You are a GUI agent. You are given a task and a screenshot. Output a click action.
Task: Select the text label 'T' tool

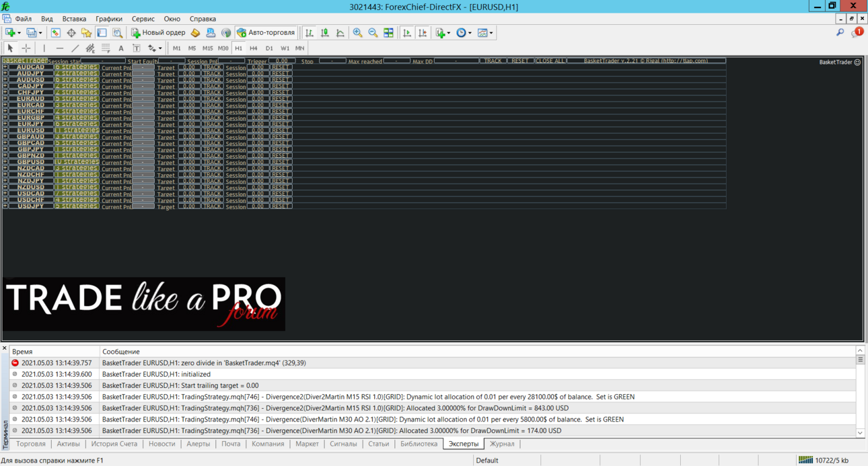tap(137, 48)
